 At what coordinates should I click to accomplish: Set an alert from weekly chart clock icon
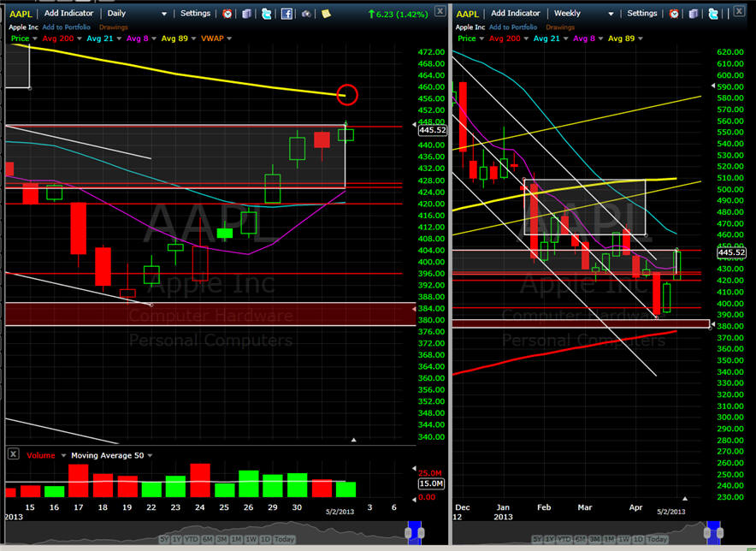point(674,14)
